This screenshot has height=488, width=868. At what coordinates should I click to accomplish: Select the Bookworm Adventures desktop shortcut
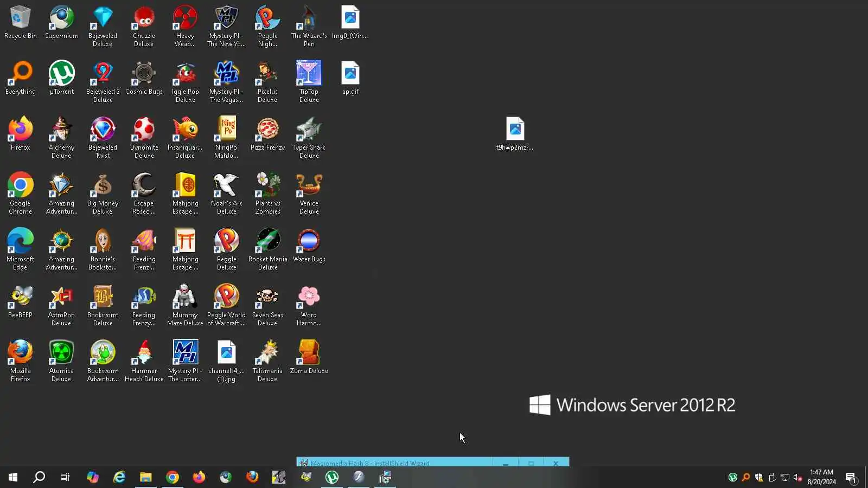tap(103, 361)
